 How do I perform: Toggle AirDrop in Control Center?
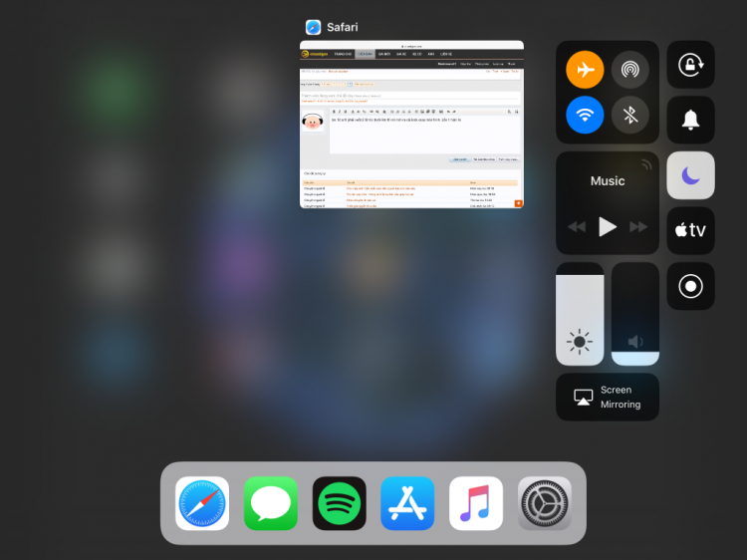click(x=629, y=70)
